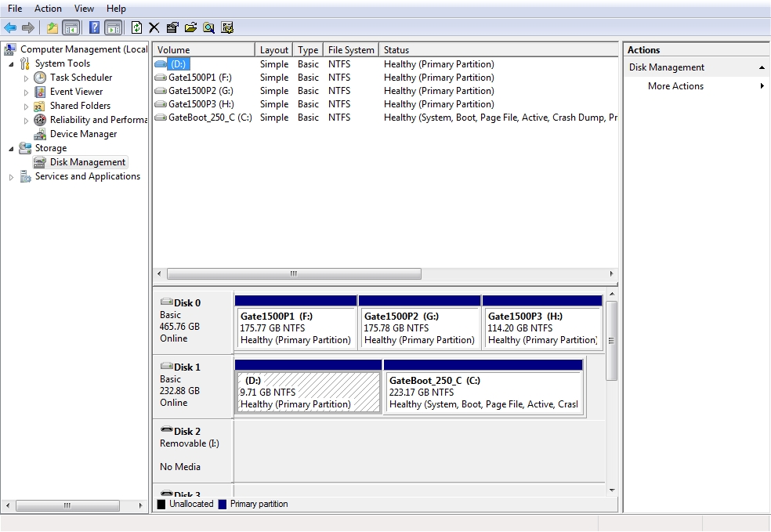Expand Services and Applications node
The height and width of the screenshot is (532, 771).
(x=11, y=177)
